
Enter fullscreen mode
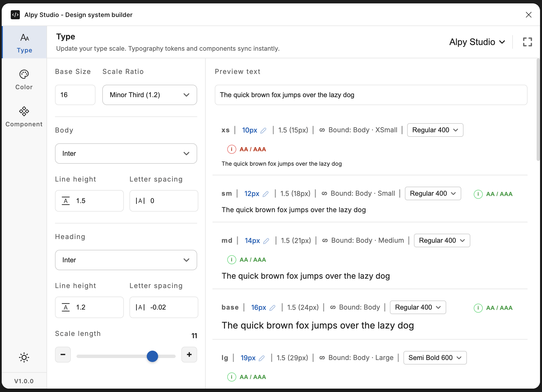pyautogui.click(x=528, y=42)
